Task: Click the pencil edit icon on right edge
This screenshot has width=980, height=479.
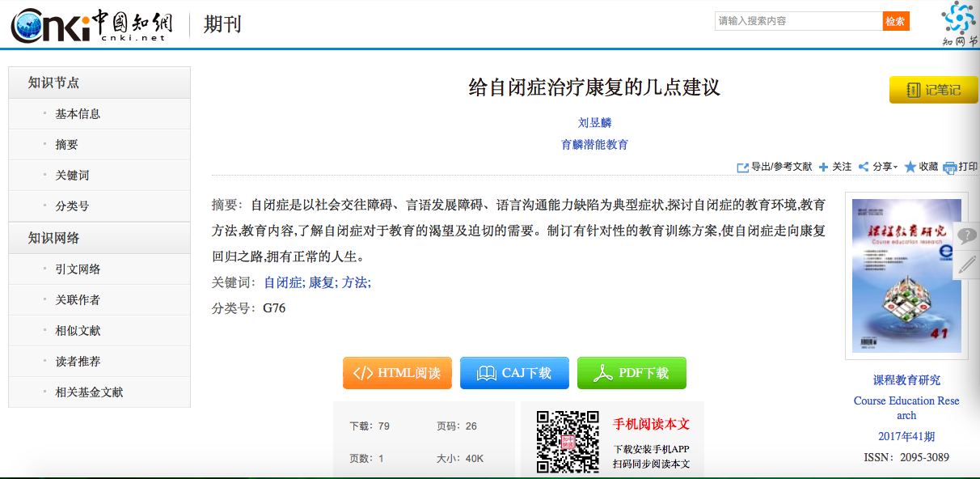Action: tap(966, 265)
